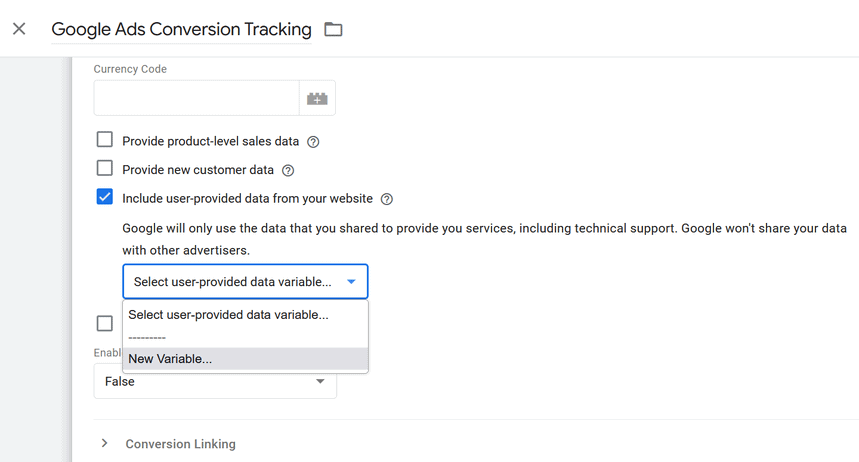Click the 'Provide product-level sales data' label
This screenshot has height=462, width=859.
tap(210, 142)
